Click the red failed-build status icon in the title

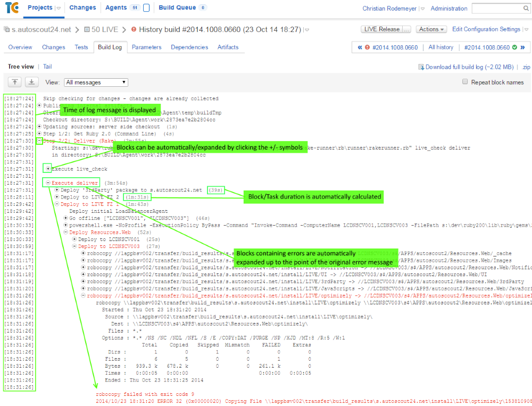[134, 29]
